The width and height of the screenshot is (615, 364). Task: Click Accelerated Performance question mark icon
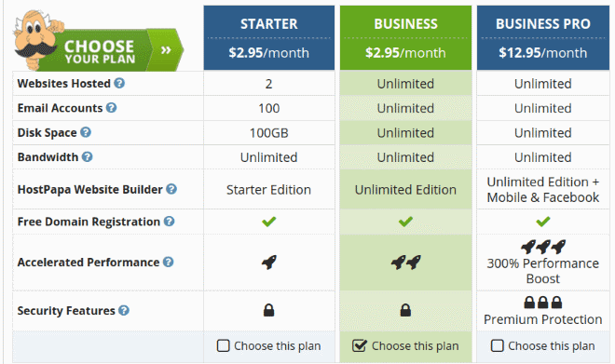pos(169,262)
